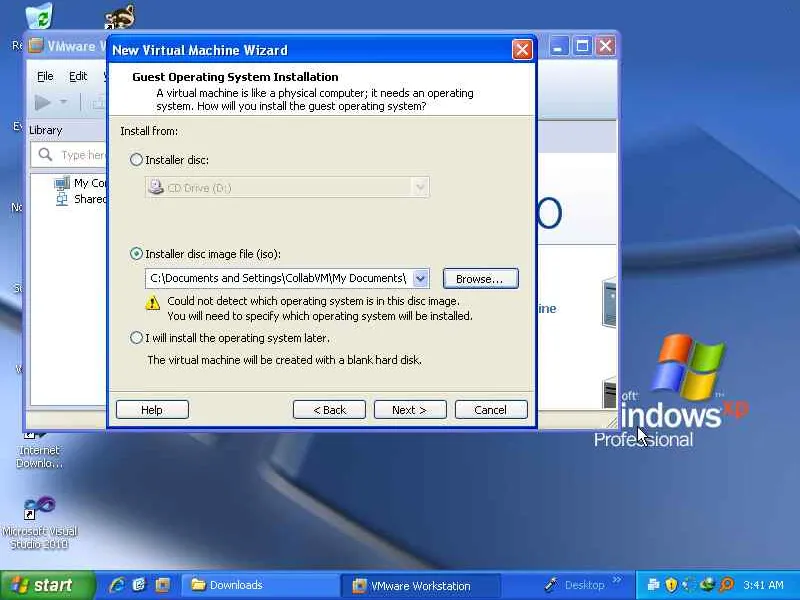This screenshot has width=800, height=600.
Task: Open Edit menu in VMware Workstation
Action: tap(78, 77)
